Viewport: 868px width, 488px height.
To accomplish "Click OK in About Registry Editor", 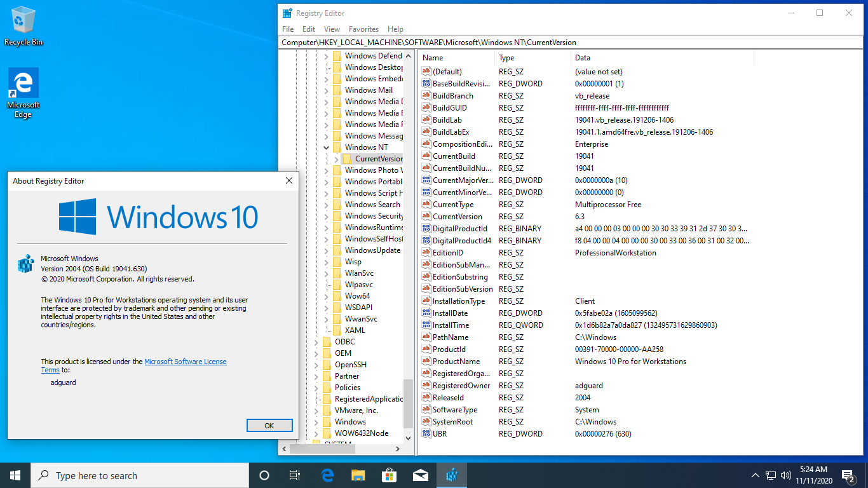I will coord(269,426).
